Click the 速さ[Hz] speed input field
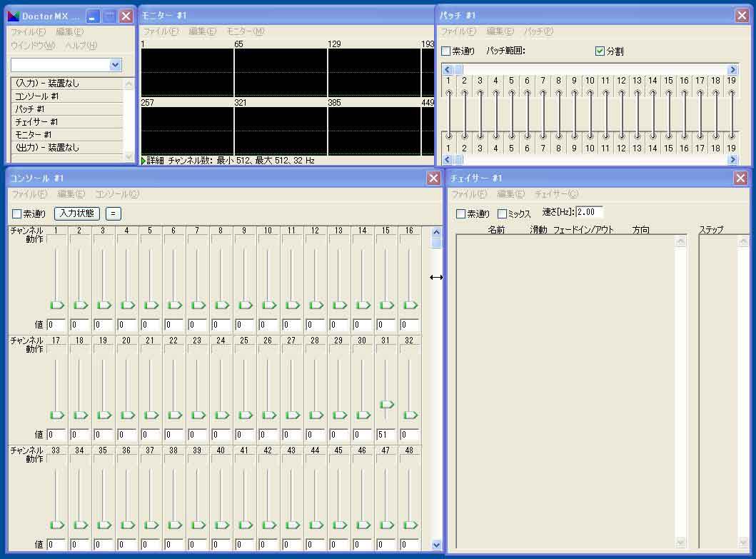The width and height of the screenshot is (756, 559). click(x=589, y=212)
